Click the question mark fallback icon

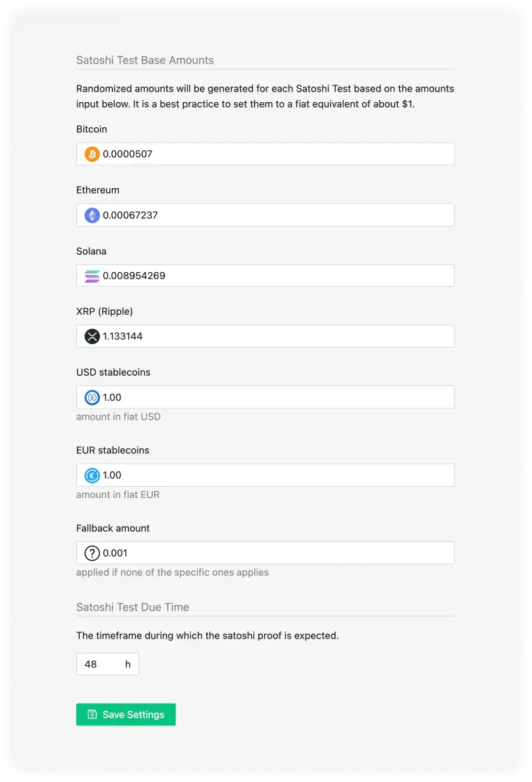click(92, 553)
